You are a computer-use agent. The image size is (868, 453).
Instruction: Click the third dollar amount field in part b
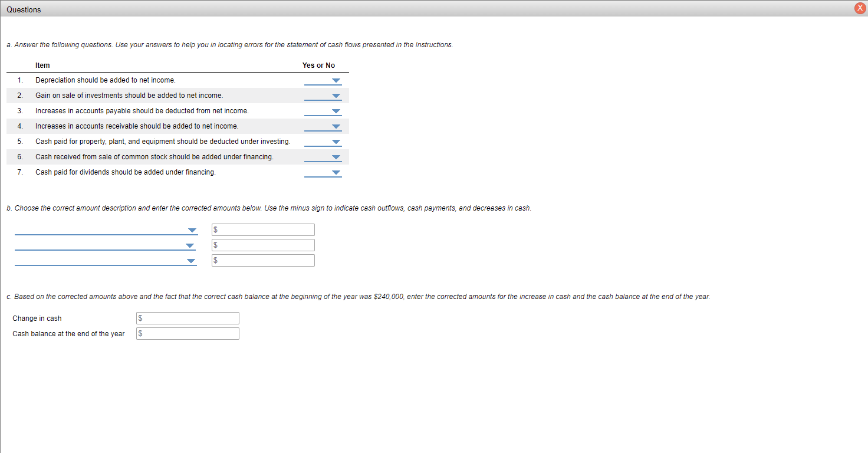pos(263,261)
